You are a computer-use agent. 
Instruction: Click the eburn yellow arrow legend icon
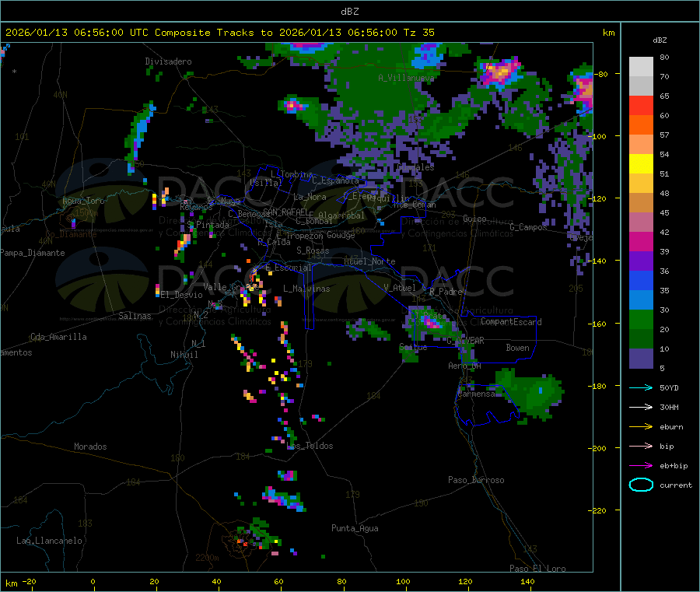641,427
